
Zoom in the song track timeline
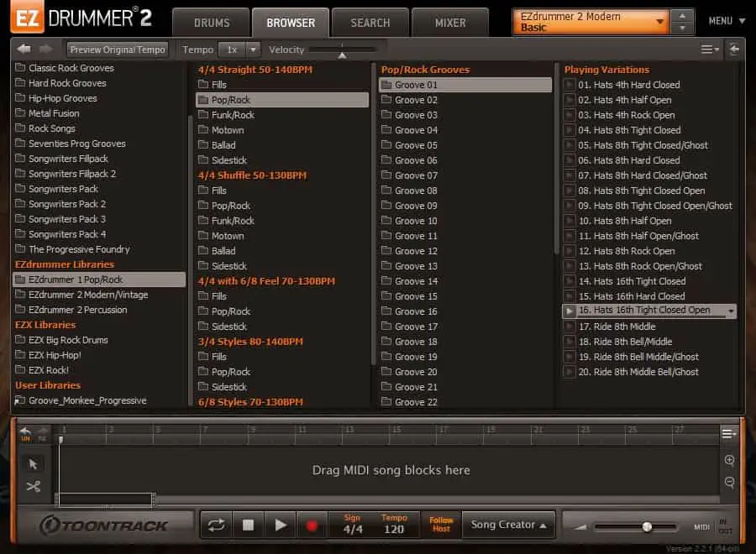(729, 460)
